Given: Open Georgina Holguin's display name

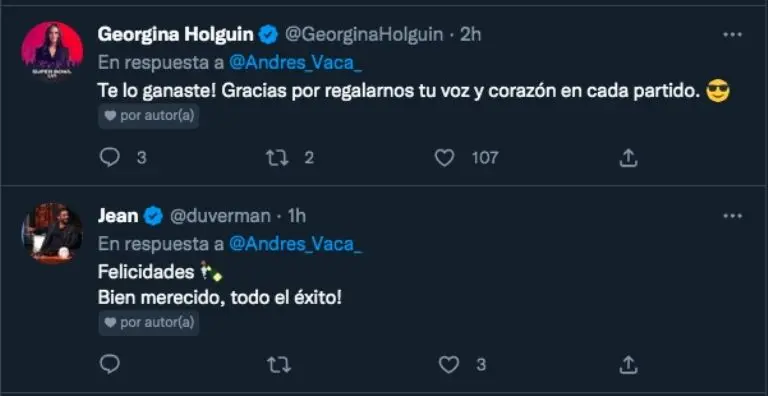Looking at the screenshot, I should coord(176,35).
